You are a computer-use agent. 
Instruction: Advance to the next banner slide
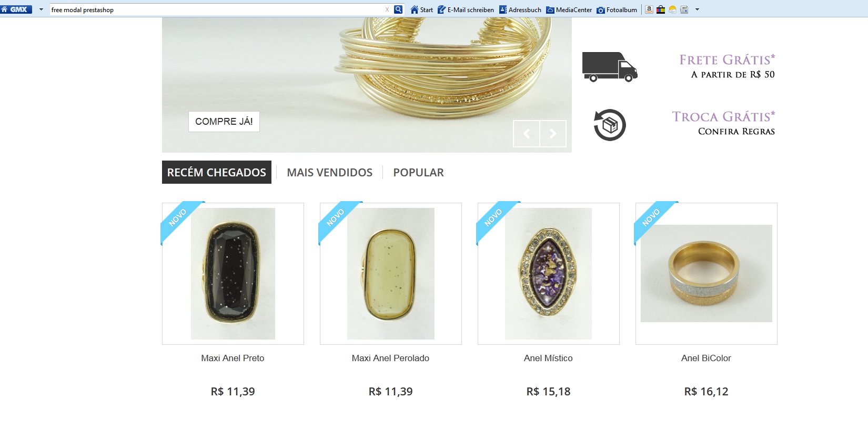pyautogui.click(x=553, y=134)
